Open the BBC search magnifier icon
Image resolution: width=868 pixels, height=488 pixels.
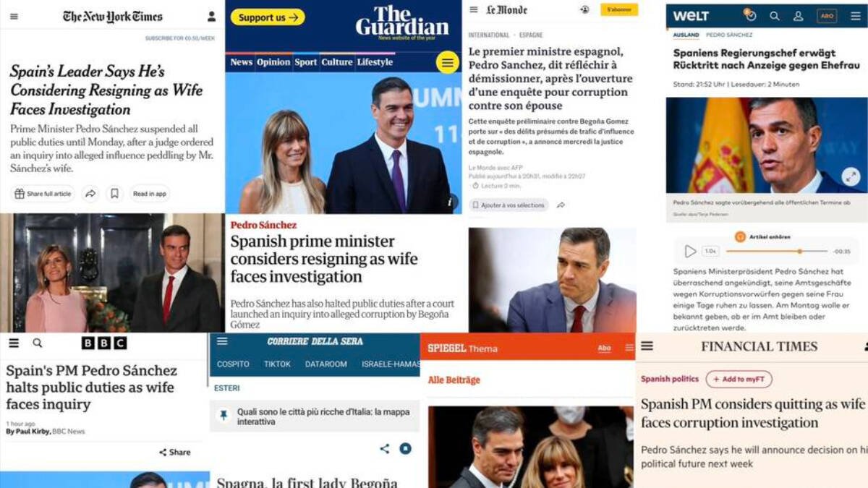[x=38, y=343]
